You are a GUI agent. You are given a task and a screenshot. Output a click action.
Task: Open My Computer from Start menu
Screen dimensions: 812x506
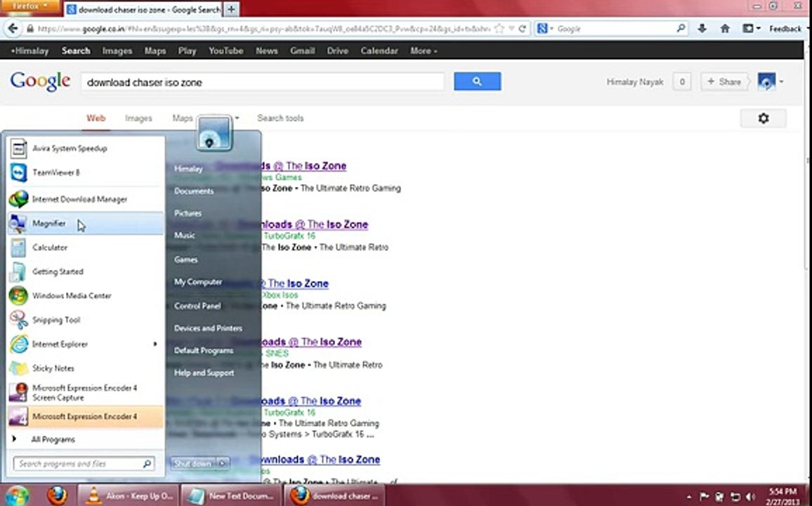(198, 283)
